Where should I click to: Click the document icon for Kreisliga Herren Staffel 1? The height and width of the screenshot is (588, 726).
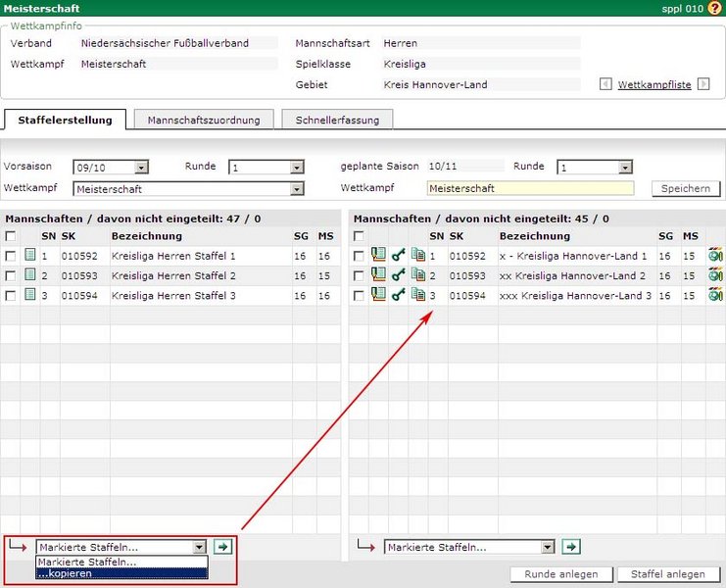coord(29,256)
